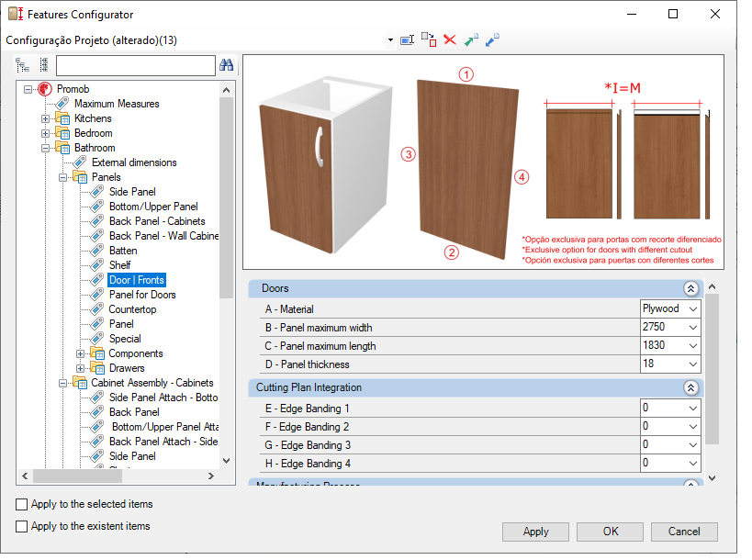Screen dimensions: 752x560
Task: Expand the Bedroom tree node
Action: pos(45,133)
